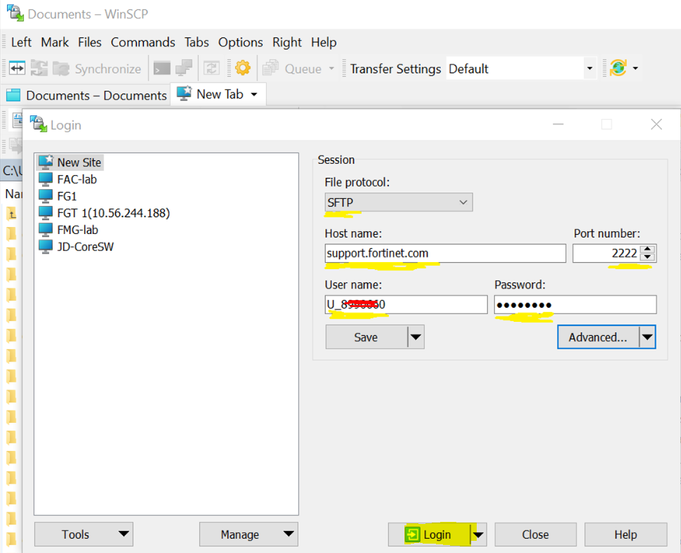Open the Files menu
Viewport: 681px width, 553px height.
89,42
